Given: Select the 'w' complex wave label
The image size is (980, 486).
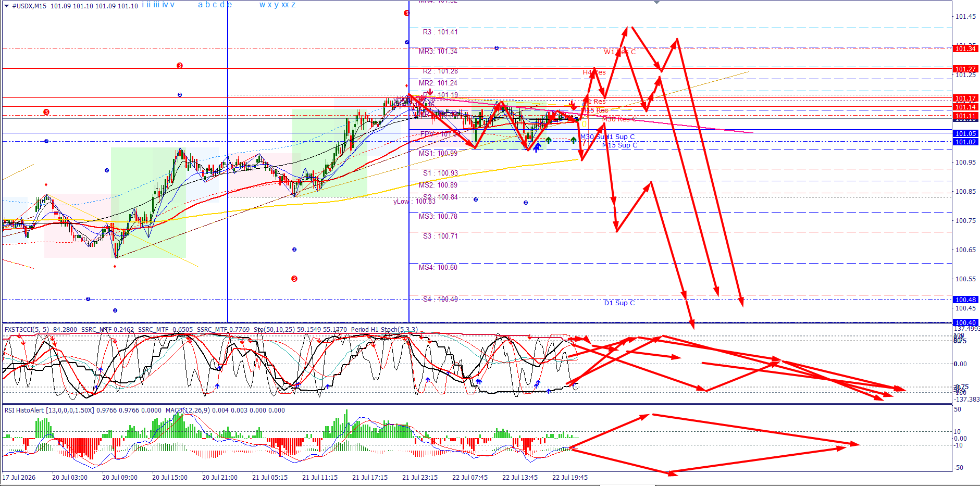Looking at the screenshot, I should [x=262, y=5].
